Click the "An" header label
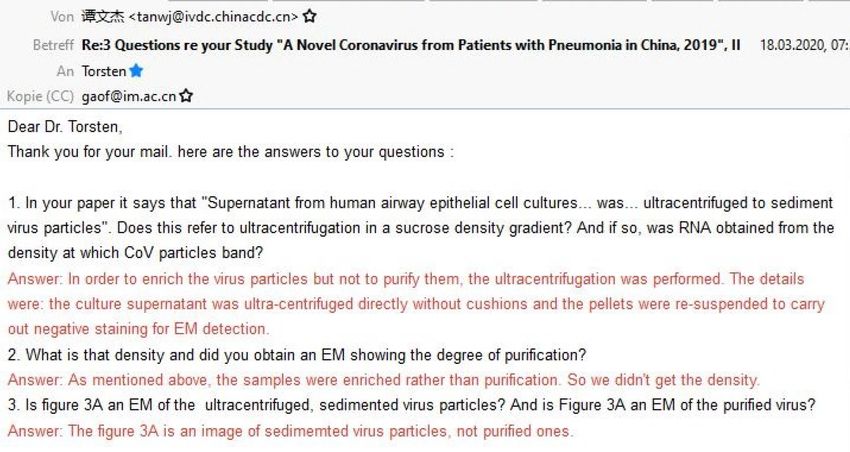 [x=65, y=71]
